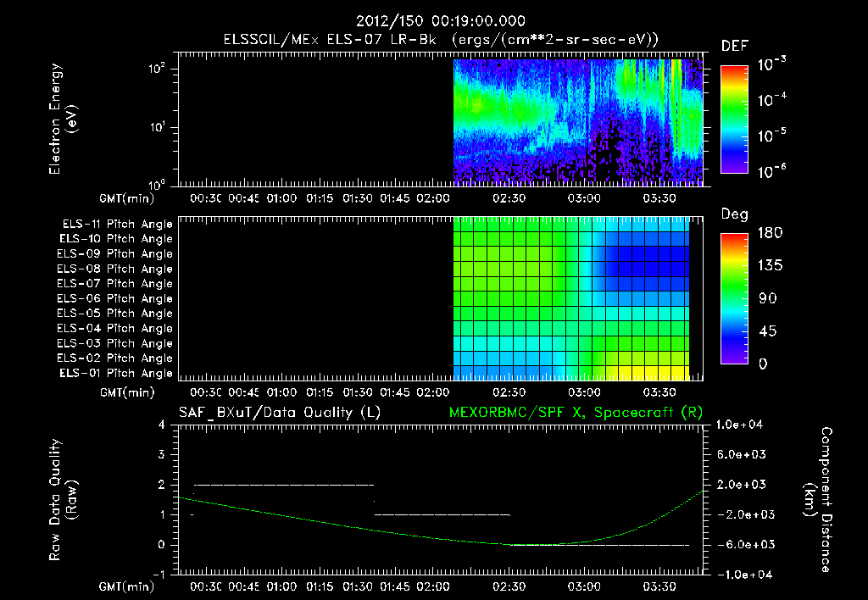The image size is (868, 600).
Task: Click the 03:00 tick label under pitch angle plot
Action: 584,393
